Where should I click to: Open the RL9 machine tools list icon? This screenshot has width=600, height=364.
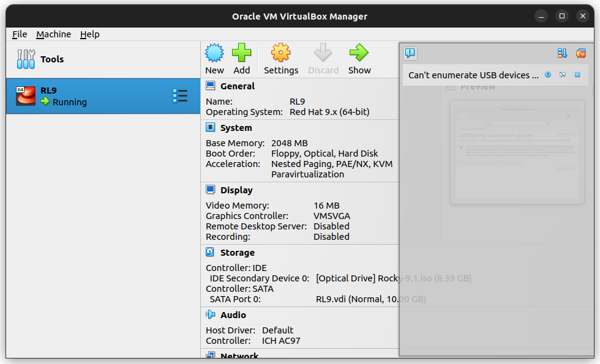tap(180, 96)
